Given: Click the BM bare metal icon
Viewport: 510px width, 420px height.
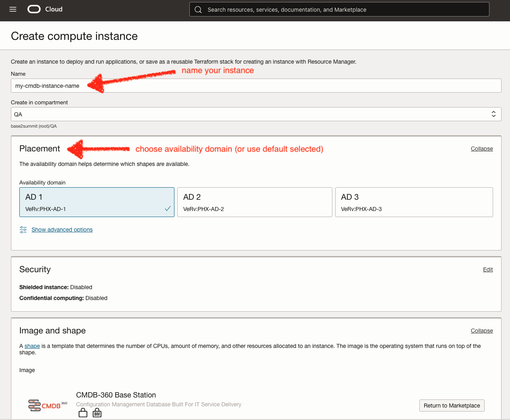Looking at the screenshot, I should pos(97,413).
